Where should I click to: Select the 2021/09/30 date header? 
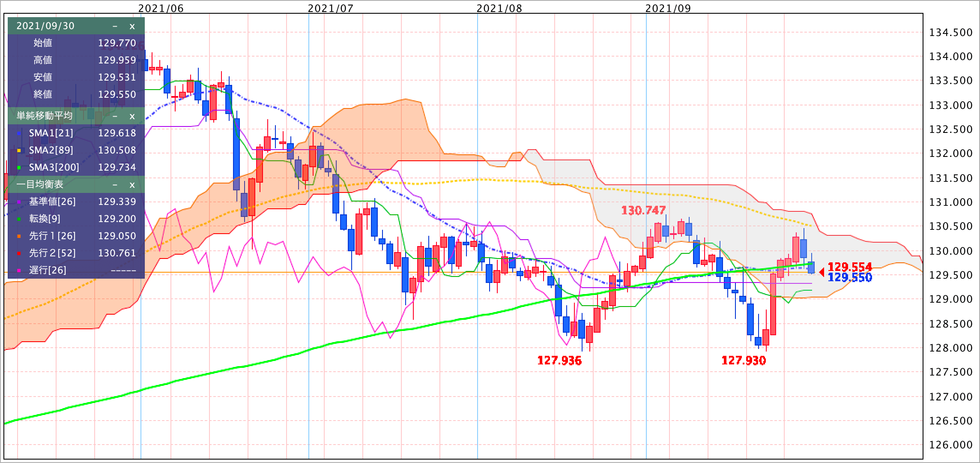(x=45, y=26)
